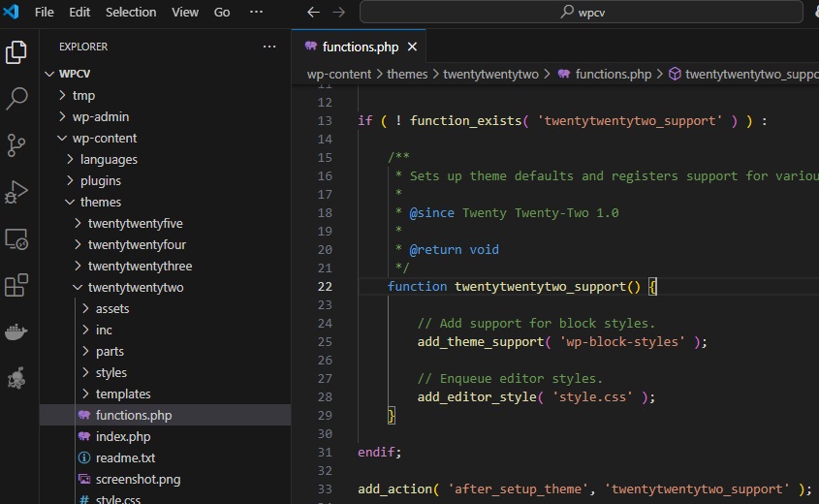Click the closing brace on line 29
This screenshot has height=504, width=819.
392,416
